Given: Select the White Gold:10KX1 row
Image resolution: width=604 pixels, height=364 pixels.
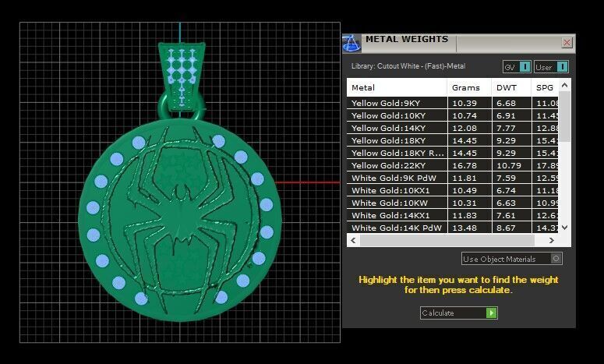Looking at the screenshot, I should pyautogui.click(x=453, y=190).
